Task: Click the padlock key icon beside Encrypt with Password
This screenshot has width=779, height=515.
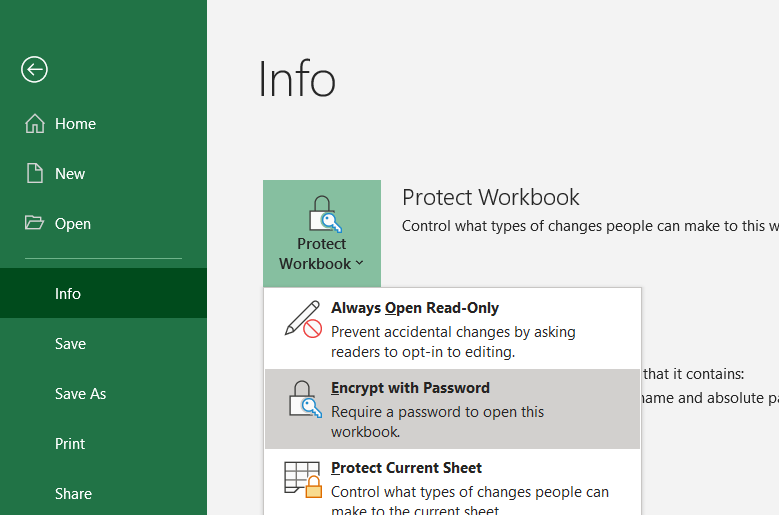Action: point(305,399)
